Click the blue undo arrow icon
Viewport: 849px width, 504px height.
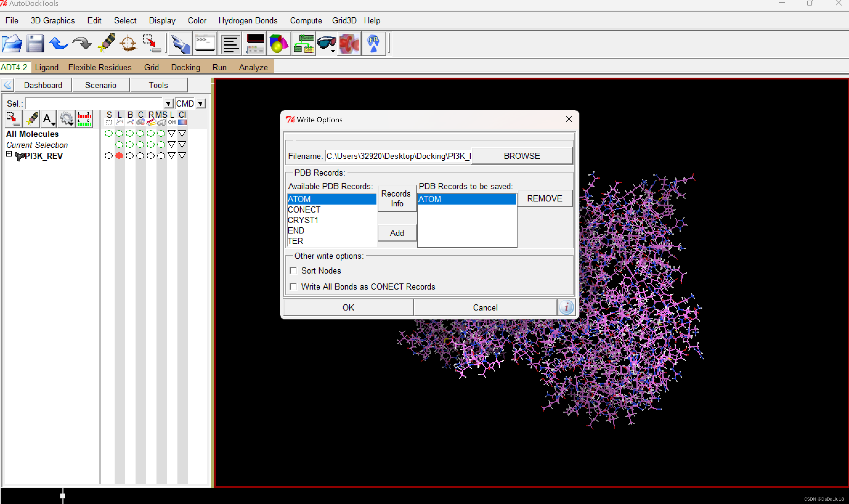click(x=59, y=43)
